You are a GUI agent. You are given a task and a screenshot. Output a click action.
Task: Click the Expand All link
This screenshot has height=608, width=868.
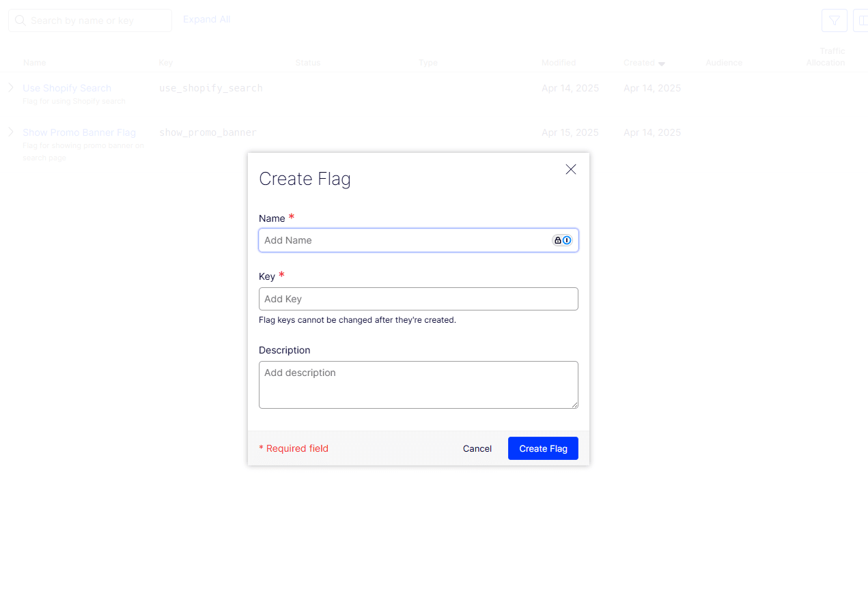206,19
